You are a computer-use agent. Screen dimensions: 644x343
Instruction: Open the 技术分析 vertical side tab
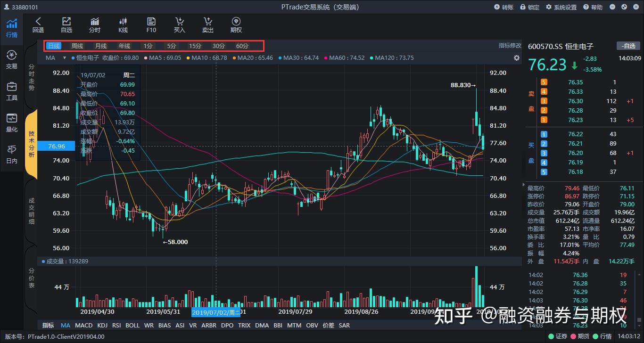(x=32, y=144)
